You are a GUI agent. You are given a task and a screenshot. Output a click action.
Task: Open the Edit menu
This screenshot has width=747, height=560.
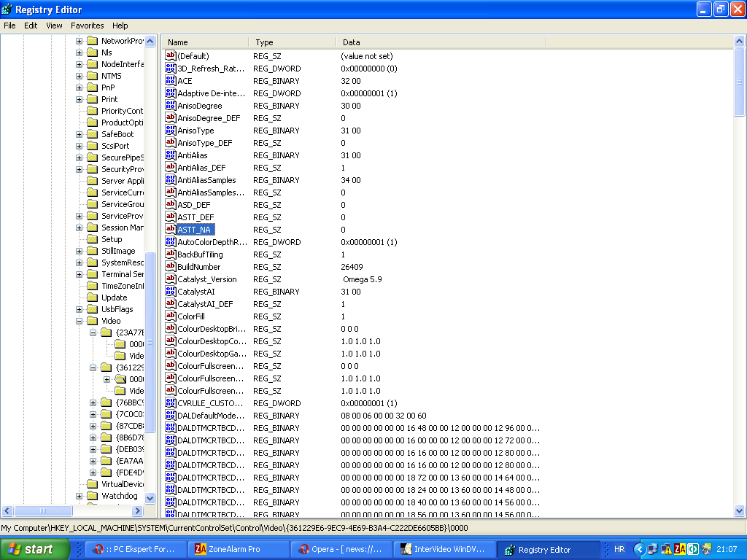(31, 26)
